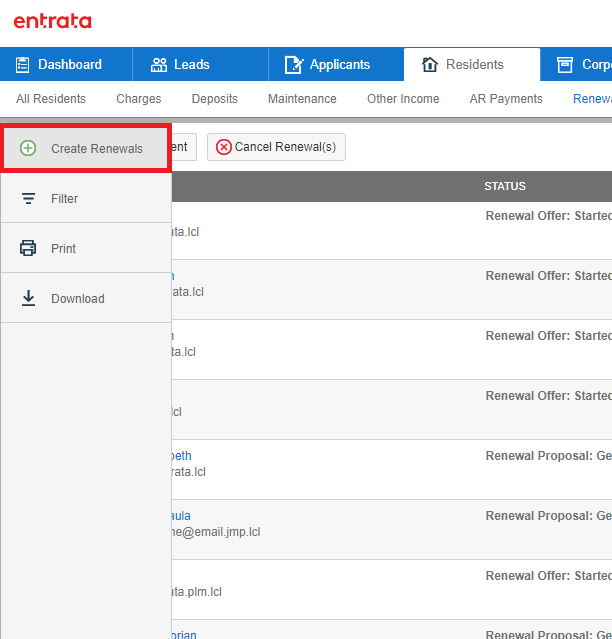
Task: Click the Entrata logo
Action: point(53,21)
